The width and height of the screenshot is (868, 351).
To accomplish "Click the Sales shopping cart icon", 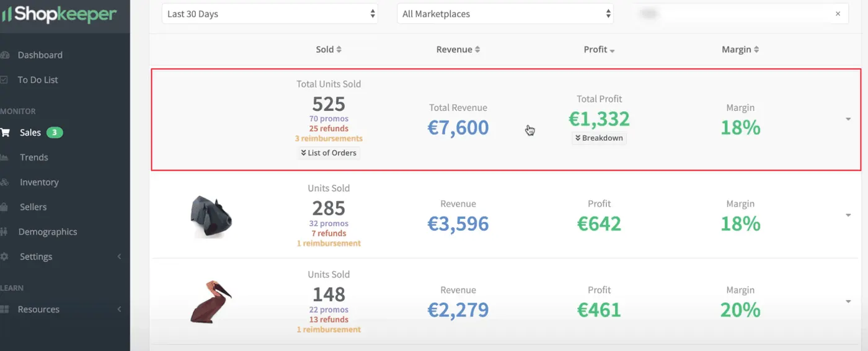I will (x=5, y=133).
